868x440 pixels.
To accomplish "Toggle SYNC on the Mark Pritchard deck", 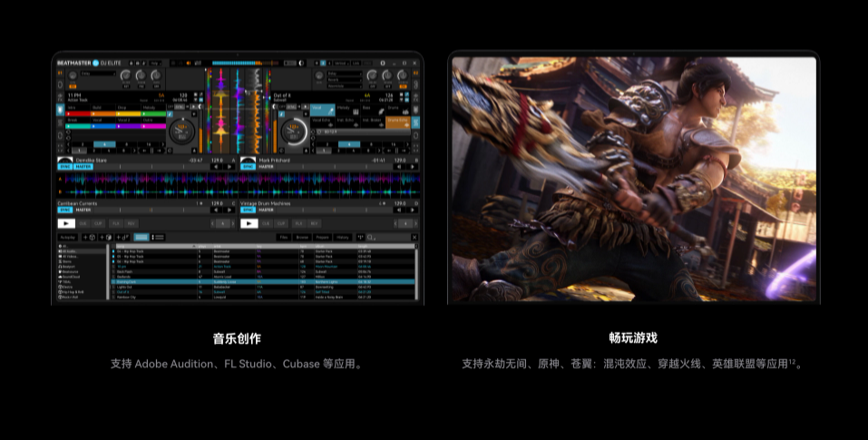I will (248, 167).
